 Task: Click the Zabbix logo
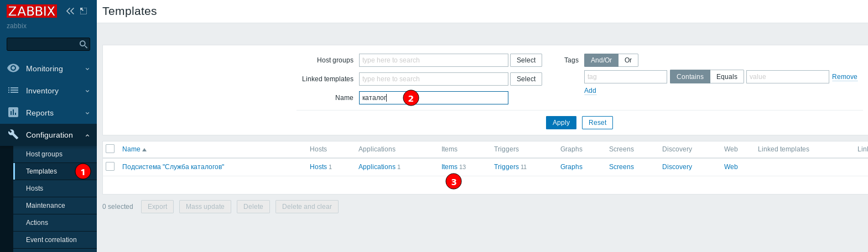[x=32, y=11]
